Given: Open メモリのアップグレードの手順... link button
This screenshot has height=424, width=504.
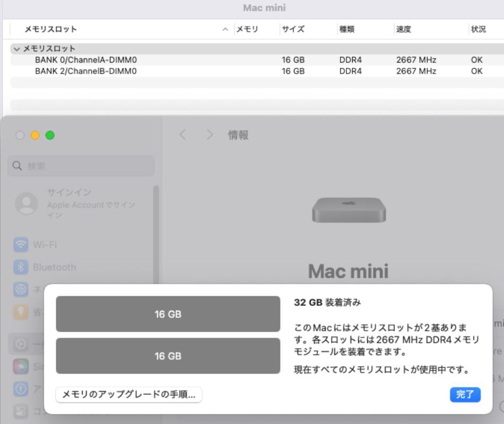Looking at the screenshot, I should pos(128,394).
